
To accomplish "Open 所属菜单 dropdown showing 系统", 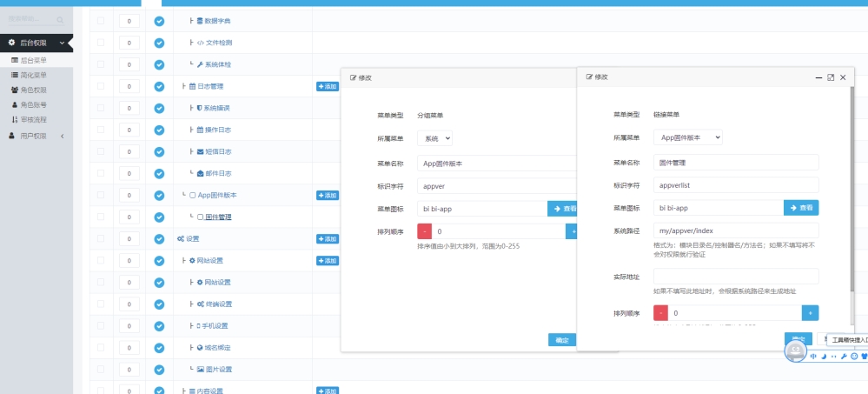I will click(434, 138).
